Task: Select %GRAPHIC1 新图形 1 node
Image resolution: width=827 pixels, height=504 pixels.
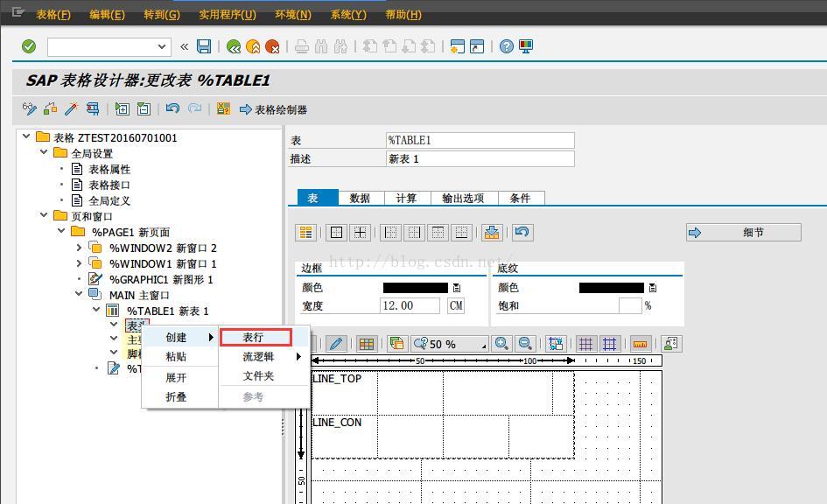Action: point(161,279)
